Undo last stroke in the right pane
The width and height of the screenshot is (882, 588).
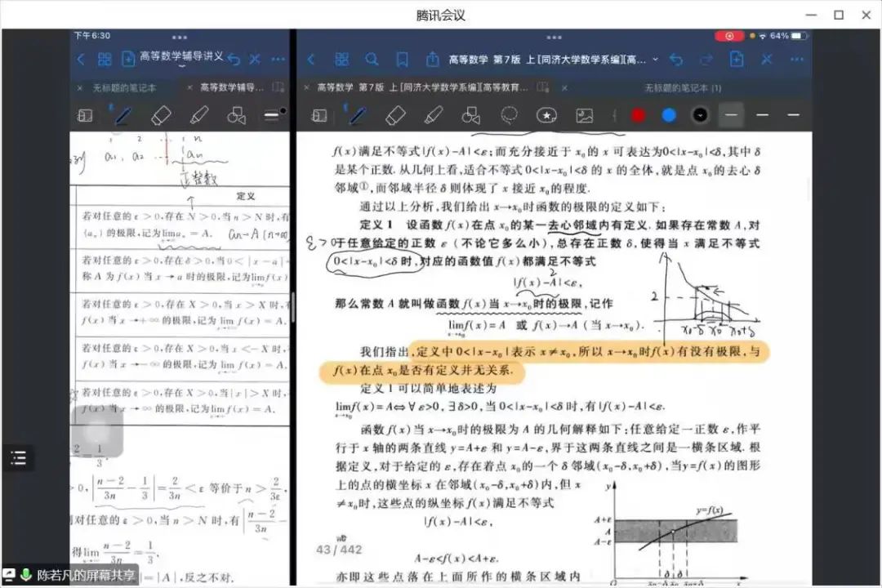coord(675,60)
